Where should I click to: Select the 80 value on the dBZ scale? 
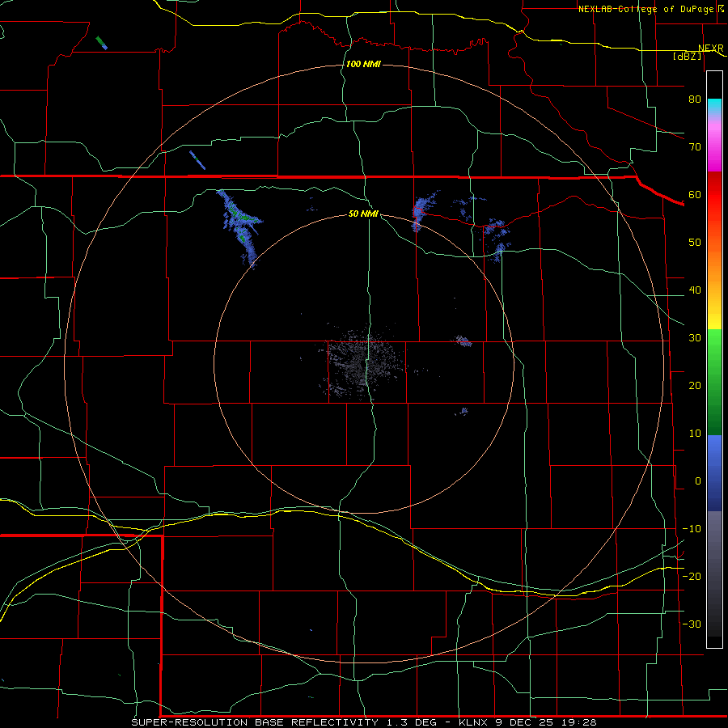pos(695,99)
